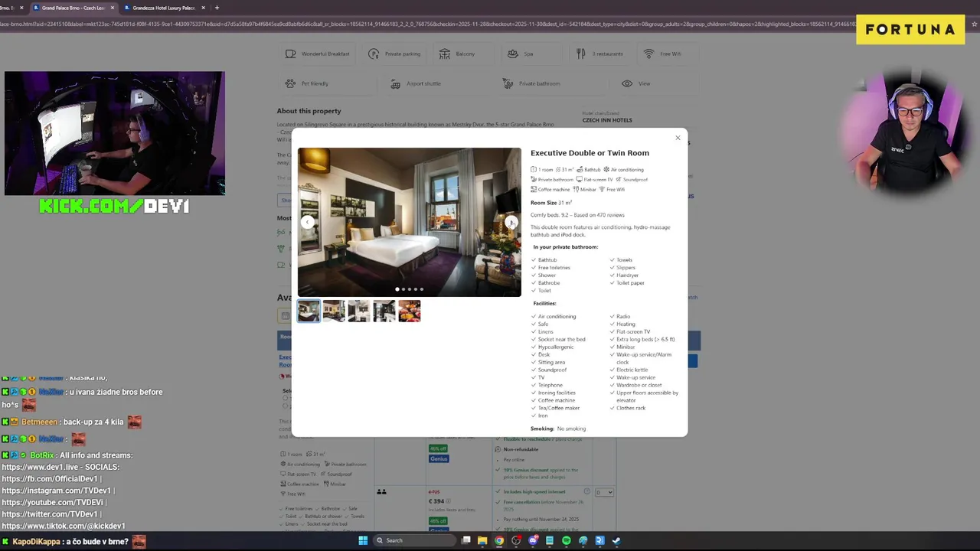The image size is (980, 551).
Task: Open Discord from the taskbar
Action: pyautogui.click(x=533, y=540)
